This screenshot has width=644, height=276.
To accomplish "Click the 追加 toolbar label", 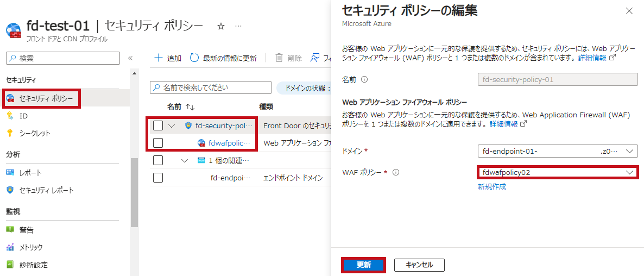I will 174,58.
